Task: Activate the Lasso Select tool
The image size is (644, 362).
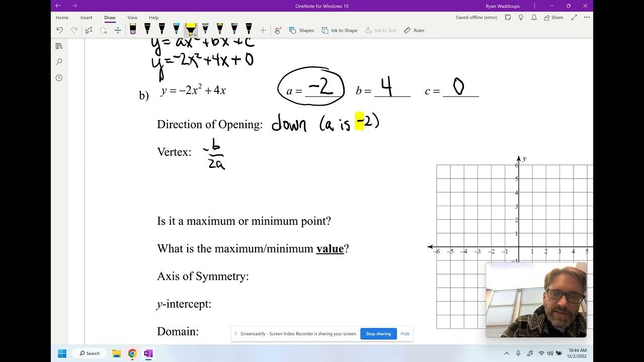Action: (103, 30)
